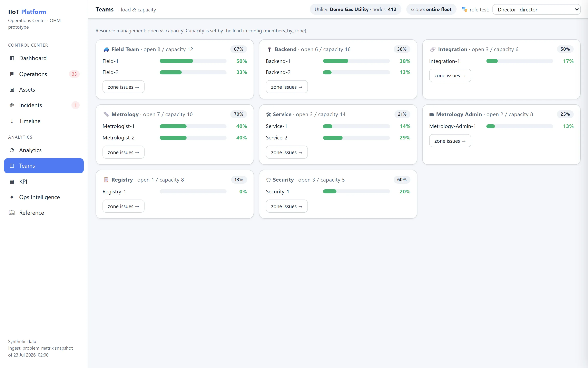Image resolution: width=588 pixels, height=368 pixels.
Task: Click the Service tools icon
Action: pos(268,114)
